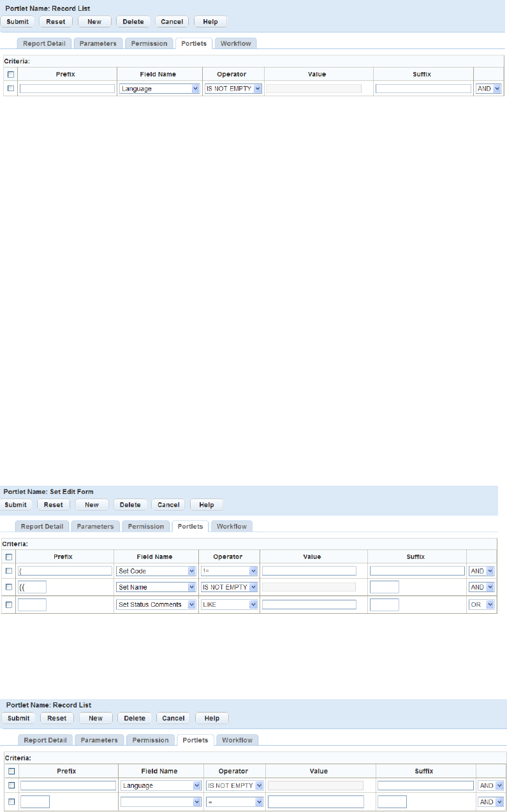This screenshot has height=812, width=507.
Task: Open Report Detail tab in Set Edit Form panel
Action: point(42,526)
